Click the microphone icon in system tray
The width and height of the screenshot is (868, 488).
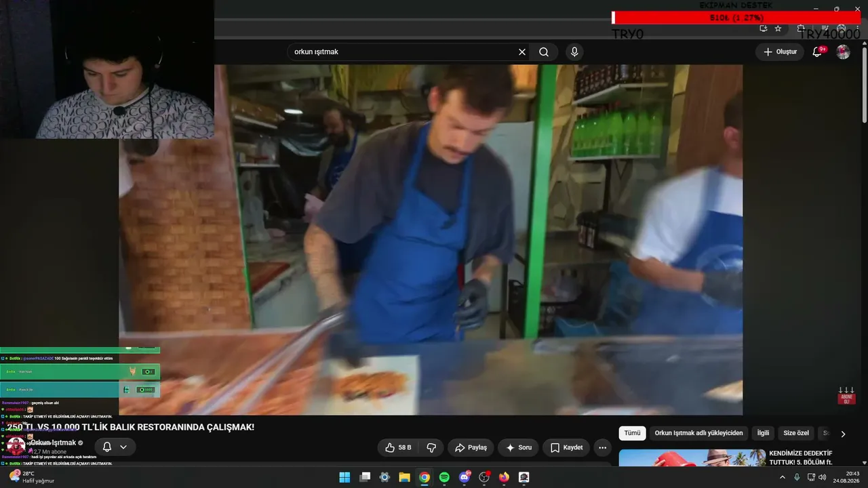(797, 477)
